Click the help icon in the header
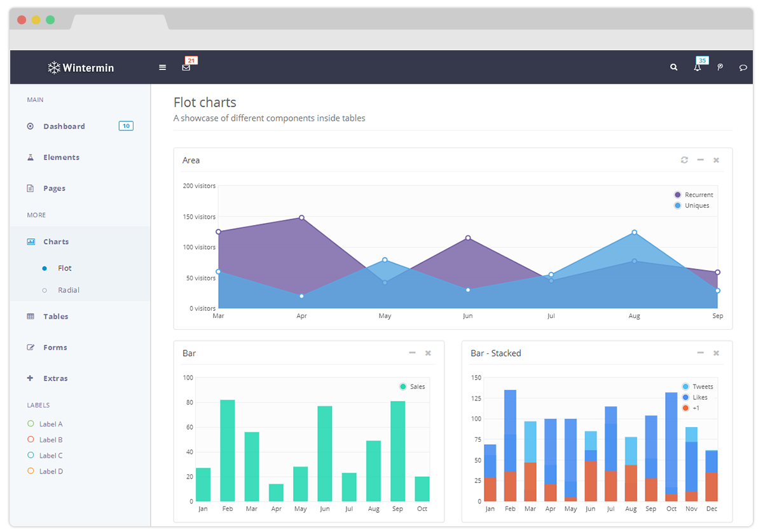 pos(720,67)
